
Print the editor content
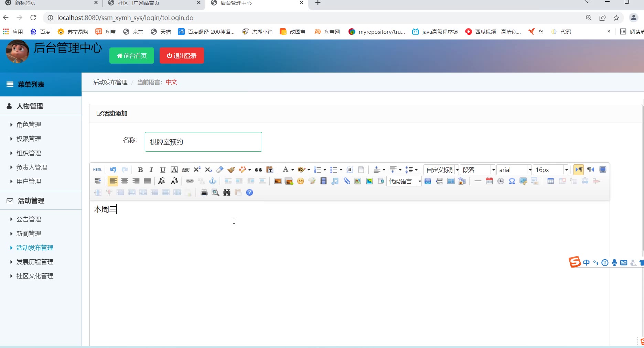pos(204,192)
